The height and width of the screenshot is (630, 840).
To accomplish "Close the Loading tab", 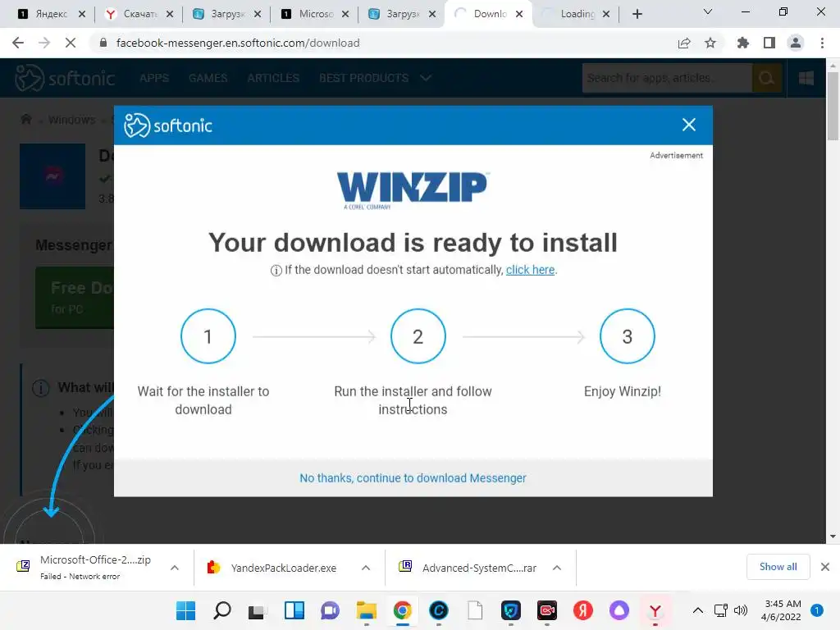I will coord(606,14).
